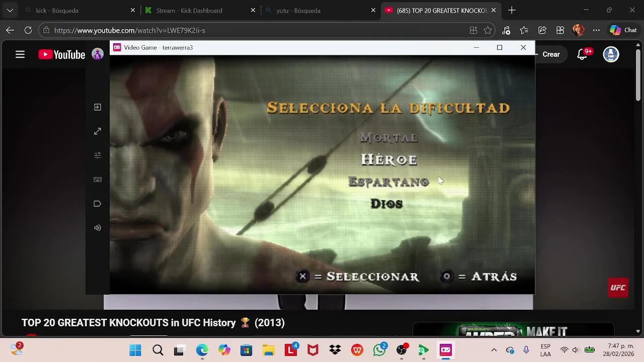644x362 pixels.
Task: Open Microsoft Store from the taskbar
Action: 246,350
